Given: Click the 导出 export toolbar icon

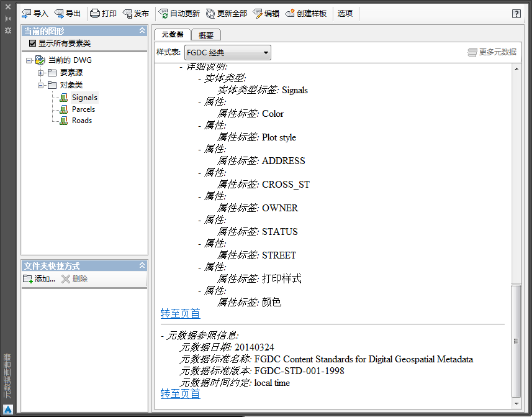Looking at the screenshot, I should pyautogui.click(x=59, y=14).
